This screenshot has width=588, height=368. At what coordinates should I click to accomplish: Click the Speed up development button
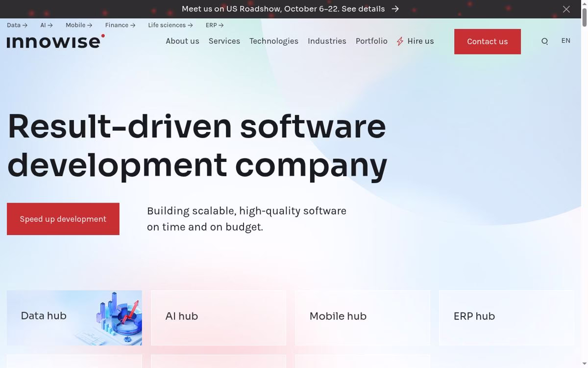click(x=63, y=219)
